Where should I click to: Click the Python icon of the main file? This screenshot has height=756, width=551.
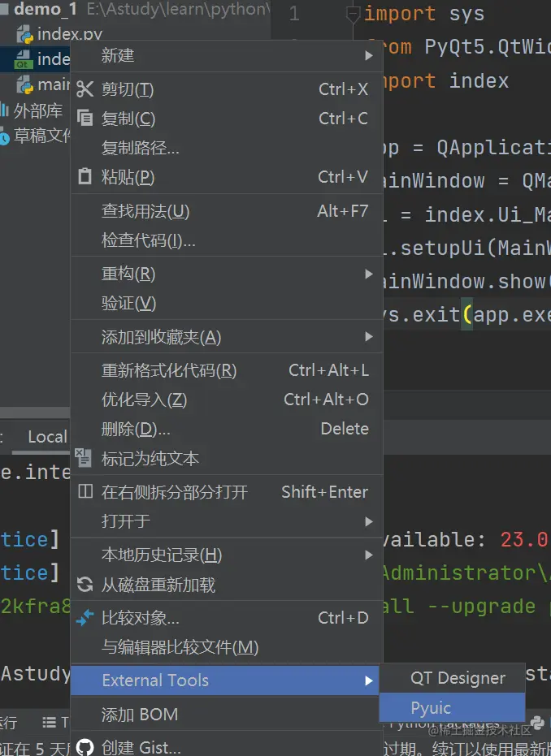point(25,84)
